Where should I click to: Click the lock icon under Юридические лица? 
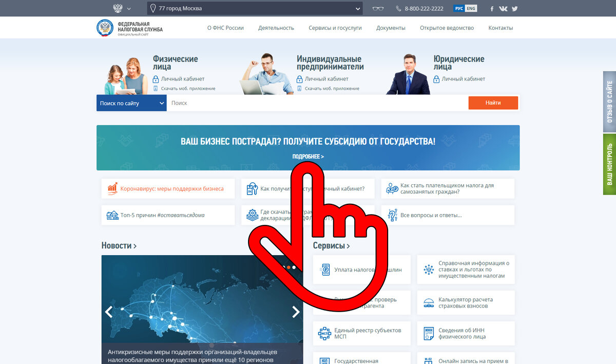(x=436, y=79)
